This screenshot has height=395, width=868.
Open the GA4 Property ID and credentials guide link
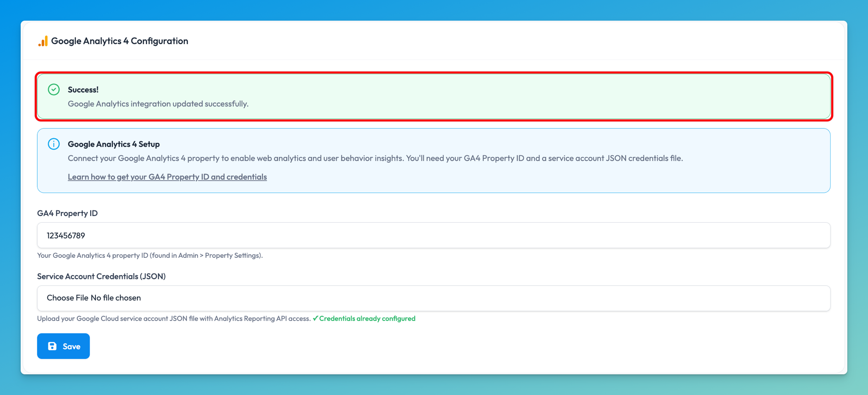tap(167, 177)
